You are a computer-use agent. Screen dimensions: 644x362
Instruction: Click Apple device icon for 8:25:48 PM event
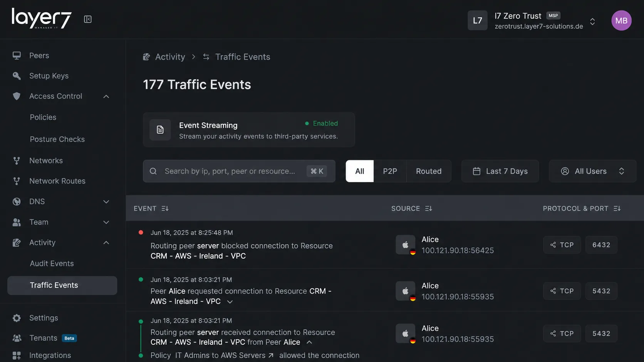[406, 245]
